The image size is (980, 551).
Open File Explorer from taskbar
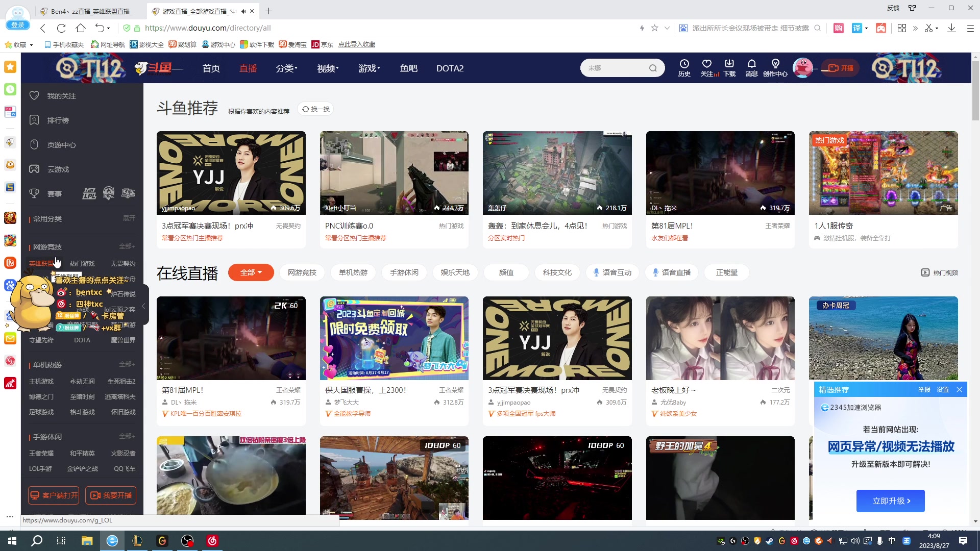[x=87, y=541]
